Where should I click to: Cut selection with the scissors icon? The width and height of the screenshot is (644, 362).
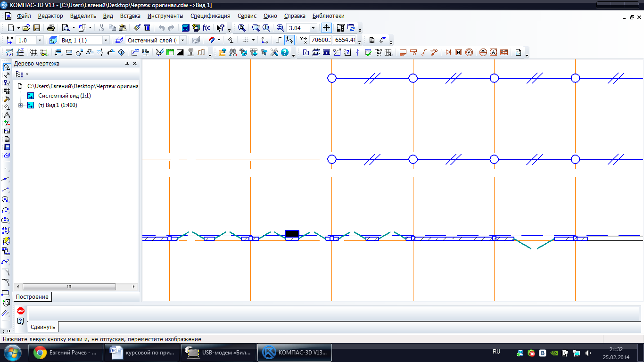102,28
